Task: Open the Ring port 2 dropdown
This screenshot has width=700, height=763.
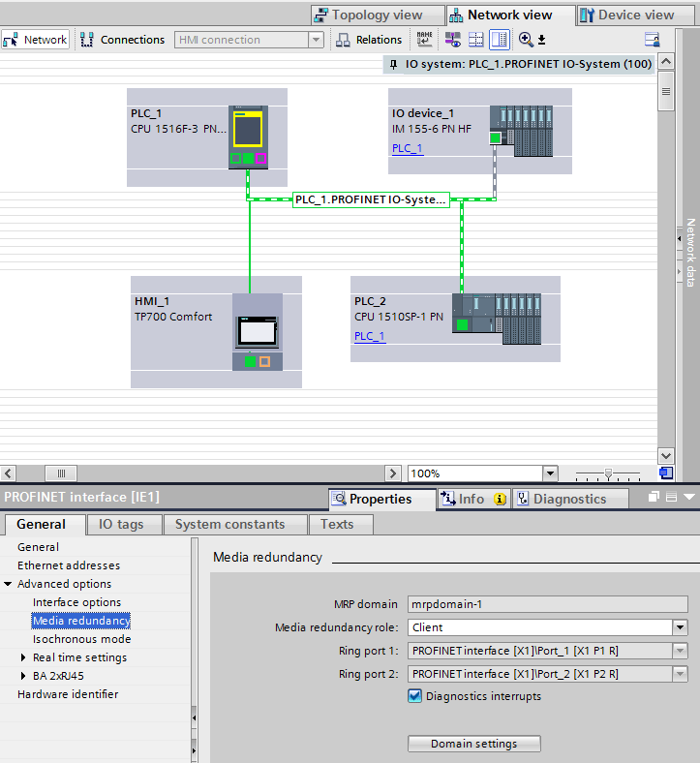Action: pos(681,674)
